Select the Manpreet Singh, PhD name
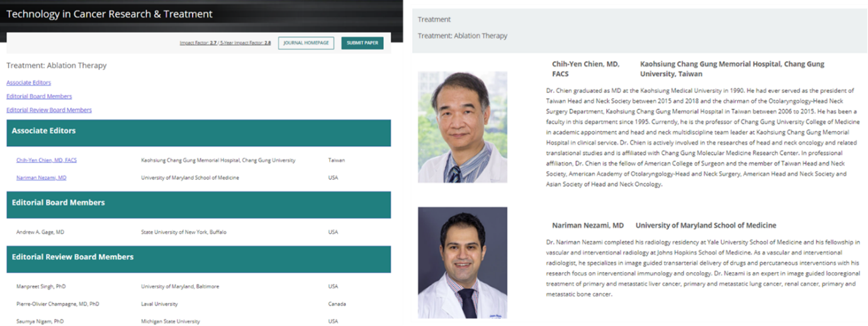868x326 pixels. tap(41, 286)
